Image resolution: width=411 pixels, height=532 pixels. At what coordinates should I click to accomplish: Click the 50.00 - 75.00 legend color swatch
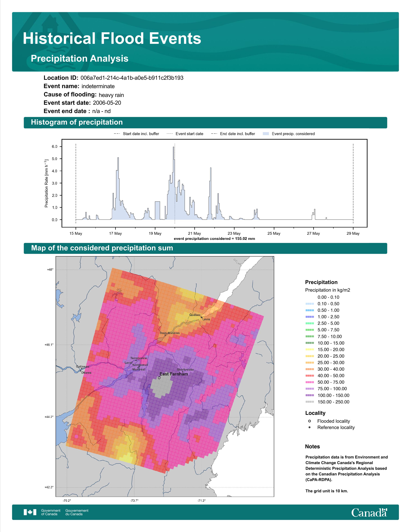[x=310, y=382]
